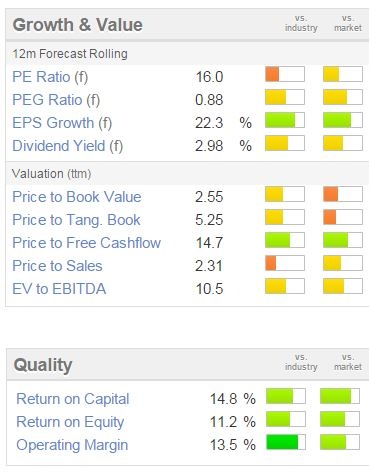Screen dimensions: 369x475
Task: Open the Dividend Yield (f) link
Action: [67, 146]
